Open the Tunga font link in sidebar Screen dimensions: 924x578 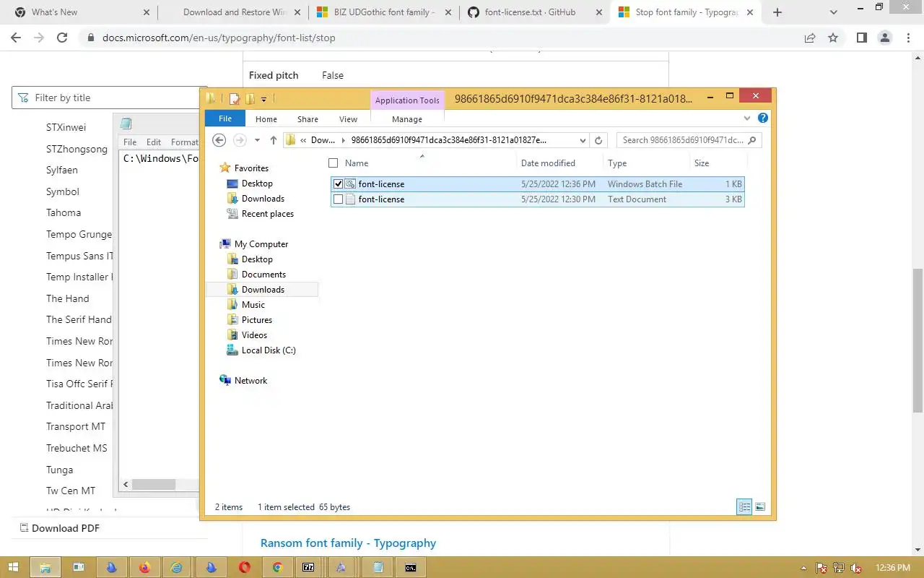59,470
